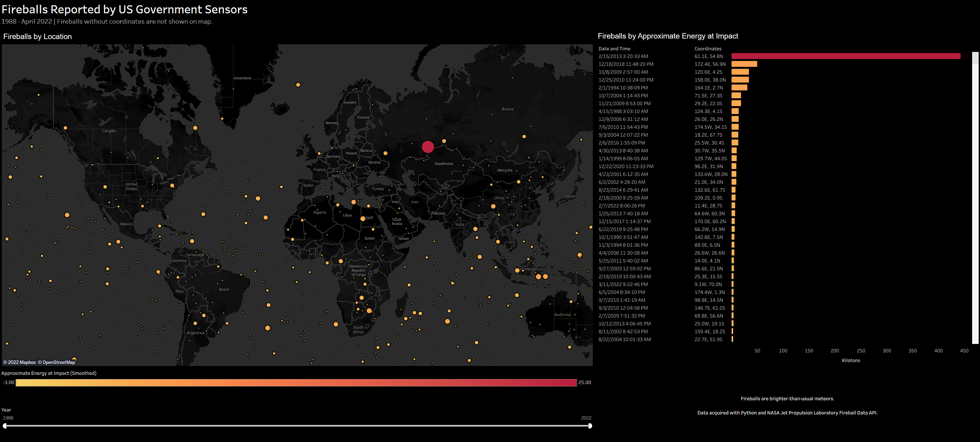Click the energy color gradient legend bar
The width and height of the screenshot is (980, 442).
click(x=296, y=382)
